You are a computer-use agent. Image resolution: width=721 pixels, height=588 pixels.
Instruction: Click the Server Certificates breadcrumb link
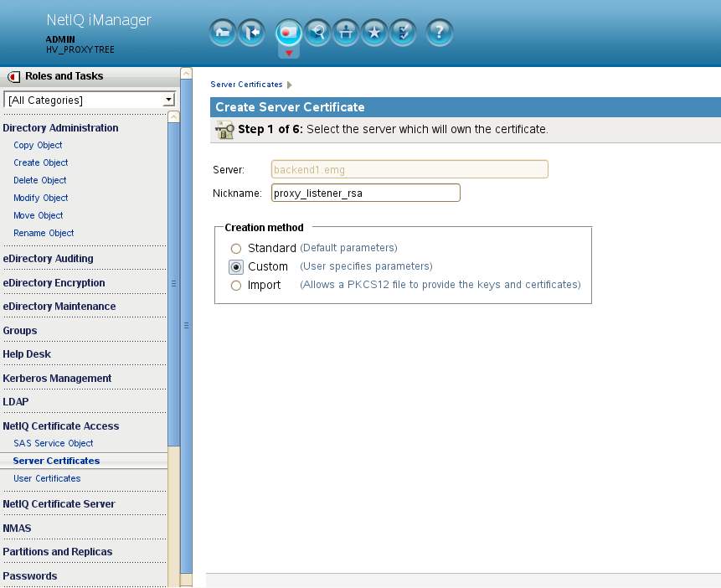coord(246,85)
